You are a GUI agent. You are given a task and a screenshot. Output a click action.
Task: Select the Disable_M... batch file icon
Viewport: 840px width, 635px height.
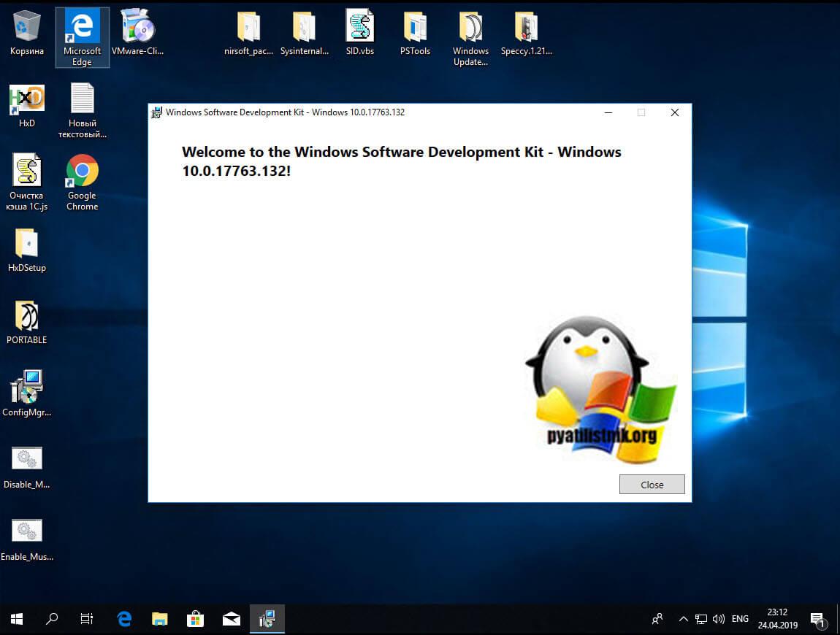click(26, 467)
